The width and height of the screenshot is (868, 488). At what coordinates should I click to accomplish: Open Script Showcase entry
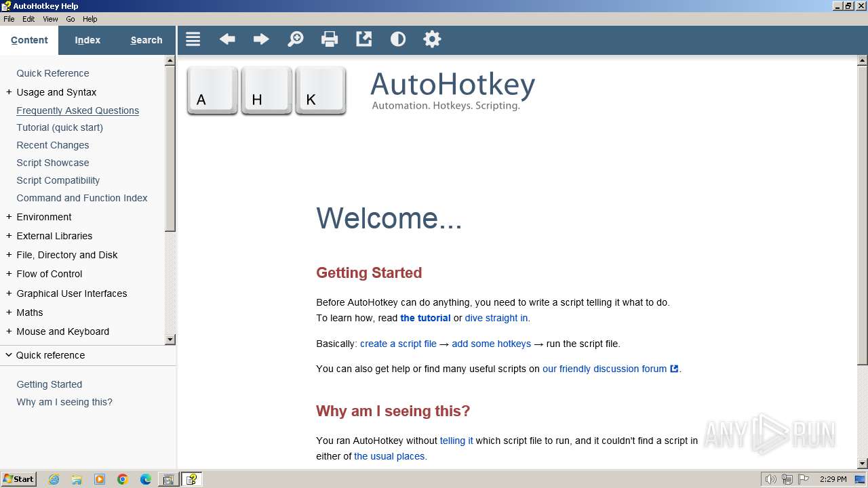click(53, 163)
